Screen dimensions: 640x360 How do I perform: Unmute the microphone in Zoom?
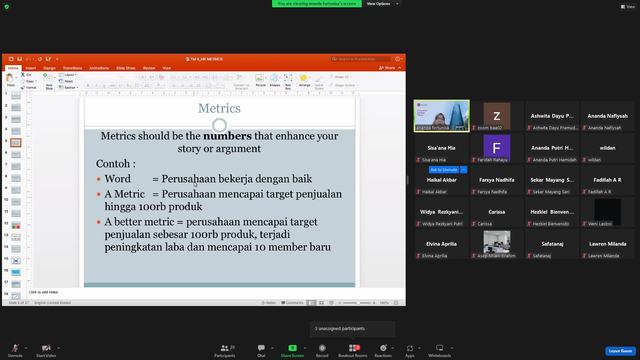(15, 350)
